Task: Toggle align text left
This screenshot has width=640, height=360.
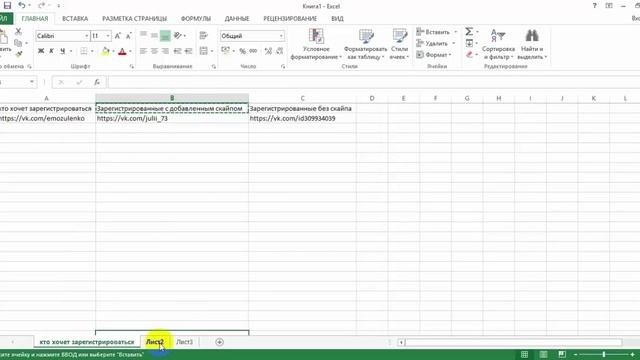Action: click(143, 51)
